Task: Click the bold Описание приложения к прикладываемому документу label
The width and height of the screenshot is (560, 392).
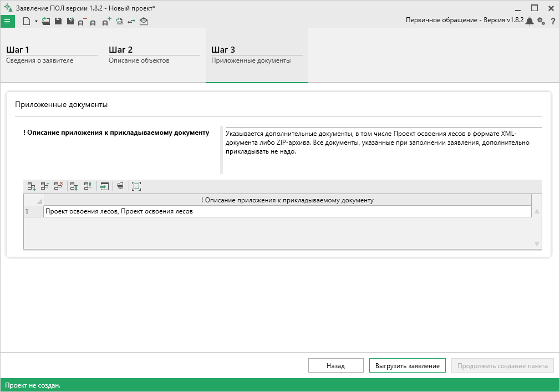Action: click(x=116, y=133)
